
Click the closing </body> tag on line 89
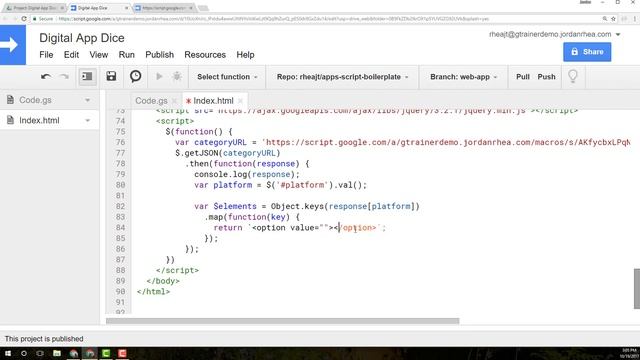point(163,281)
